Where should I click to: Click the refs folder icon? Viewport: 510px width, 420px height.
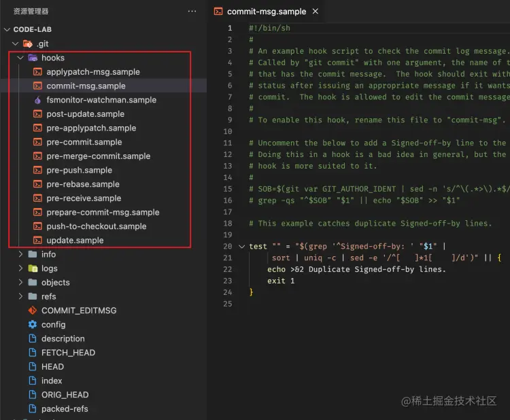point(33,296)
